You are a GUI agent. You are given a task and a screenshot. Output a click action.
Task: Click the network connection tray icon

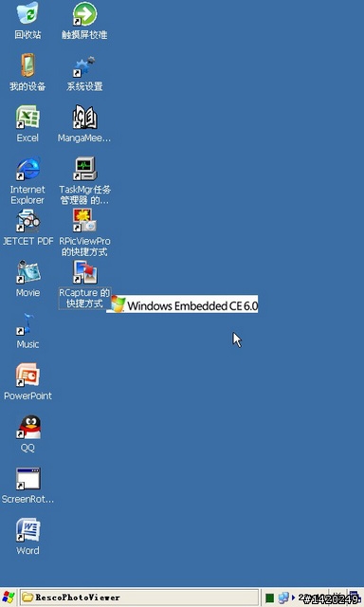tap(283, 598)
